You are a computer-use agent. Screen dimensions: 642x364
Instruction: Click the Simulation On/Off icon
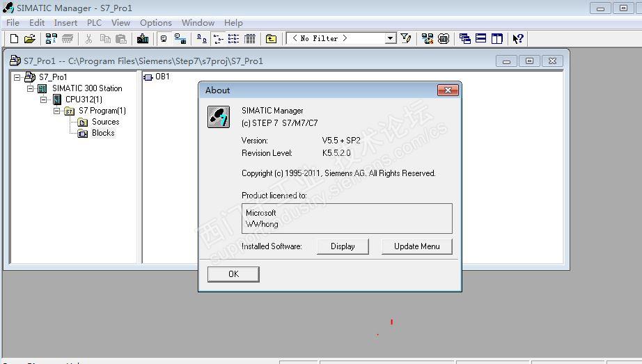click(x=444, y=38)
